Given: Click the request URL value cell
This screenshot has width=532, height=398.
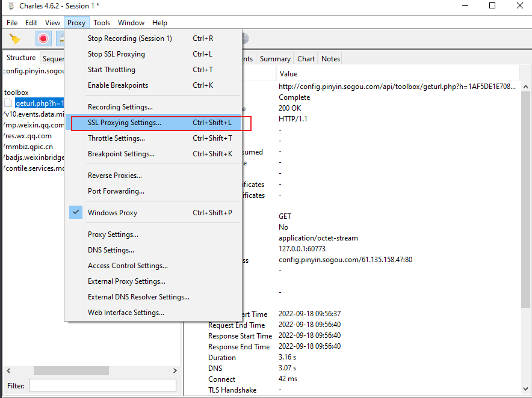Looking at the screenshot, I should pyautogui.click(x=397, y=87).
